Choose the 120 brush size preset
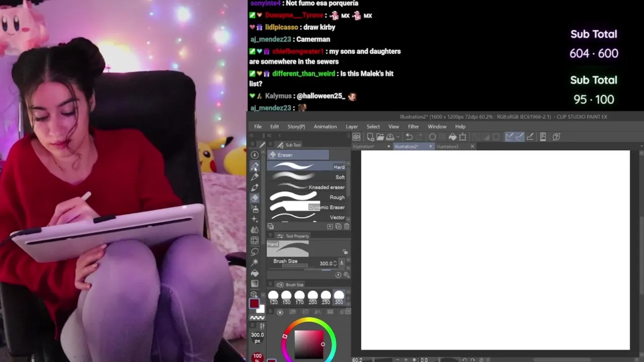 [x=273, y=298]
